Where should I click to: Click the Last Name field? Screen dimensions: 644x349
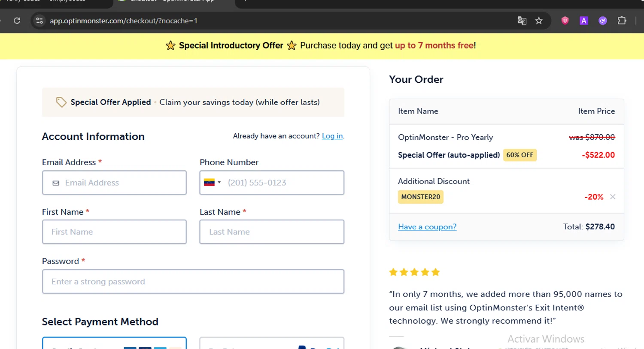(272, 232)
